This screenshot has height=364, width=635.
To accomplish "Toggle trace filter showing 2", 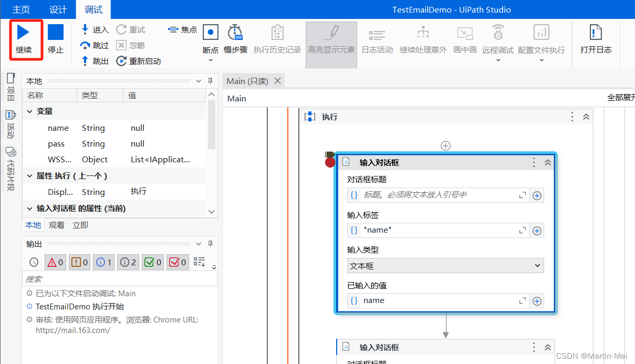I will click(x=128, y=262).
